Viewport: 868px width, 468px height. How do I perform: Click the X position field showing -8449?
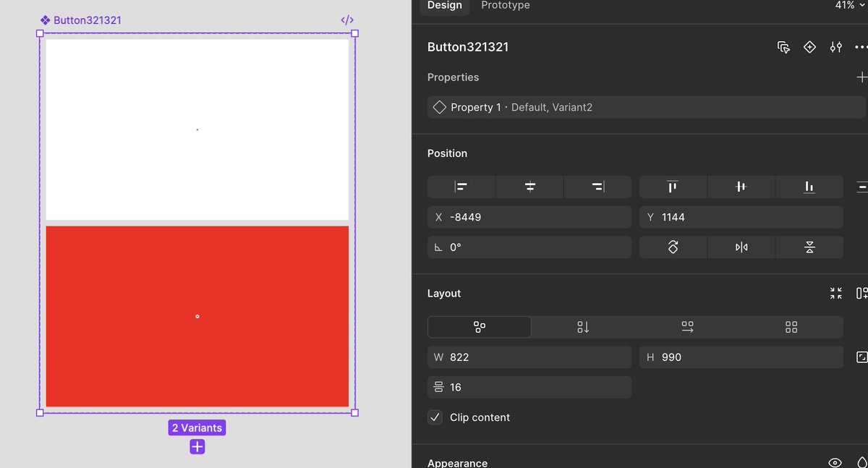click(529, 217)
